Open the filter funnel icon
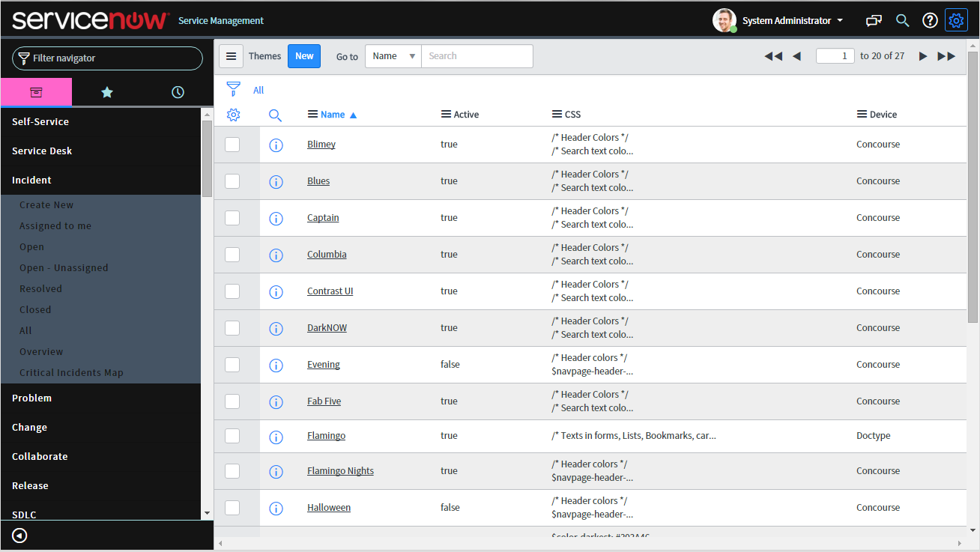Image resolution: width=980 pixels, height=552 pixels. tap(234, 90)
